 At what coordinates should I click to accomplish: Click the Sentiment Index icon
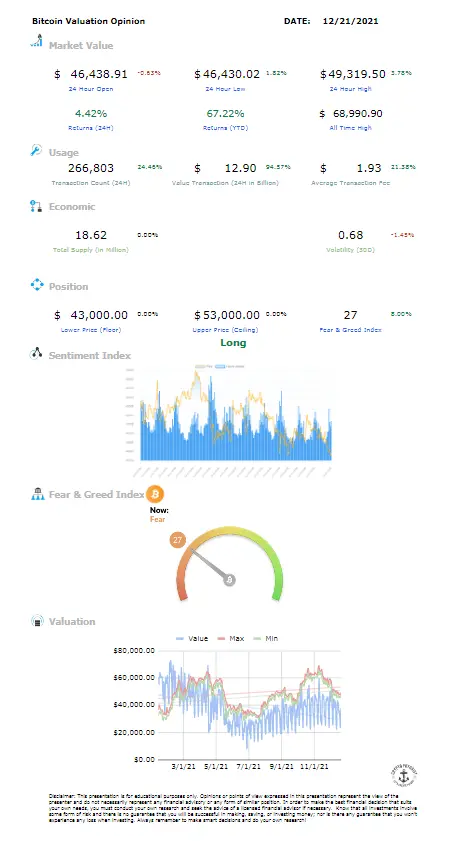point(36,353)
